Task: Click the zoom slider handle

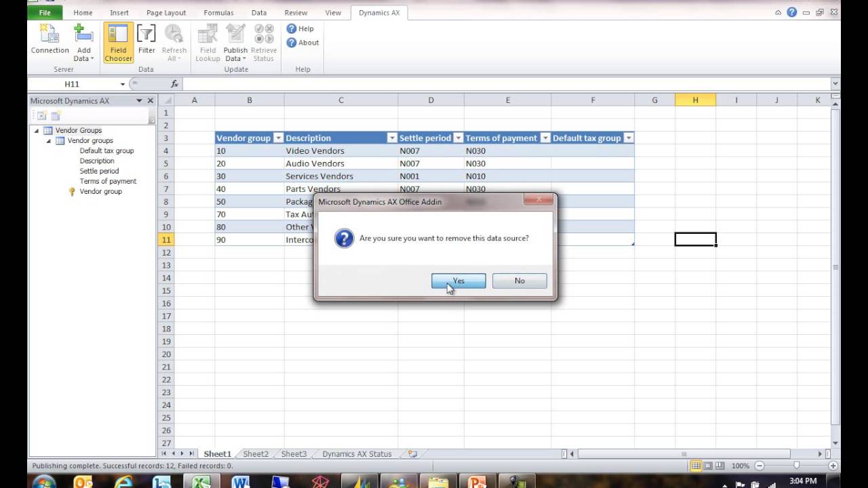Action: (796, 466)
